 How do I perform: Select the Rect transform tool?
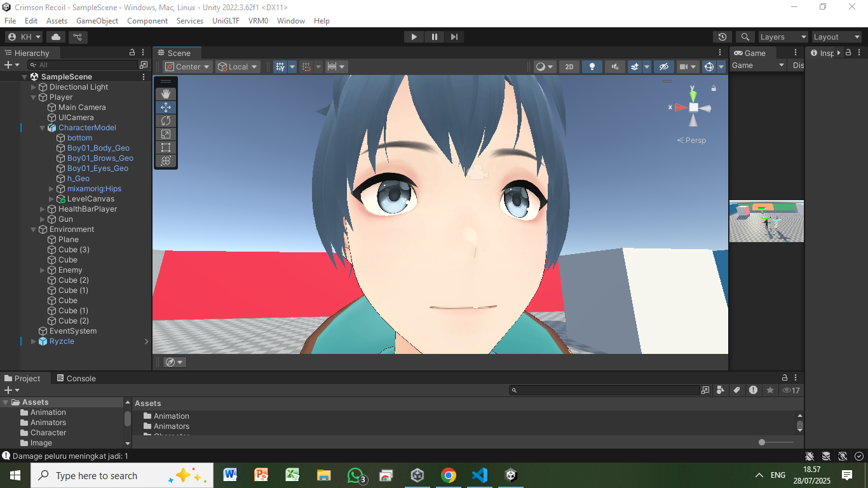tap(166, 147)
